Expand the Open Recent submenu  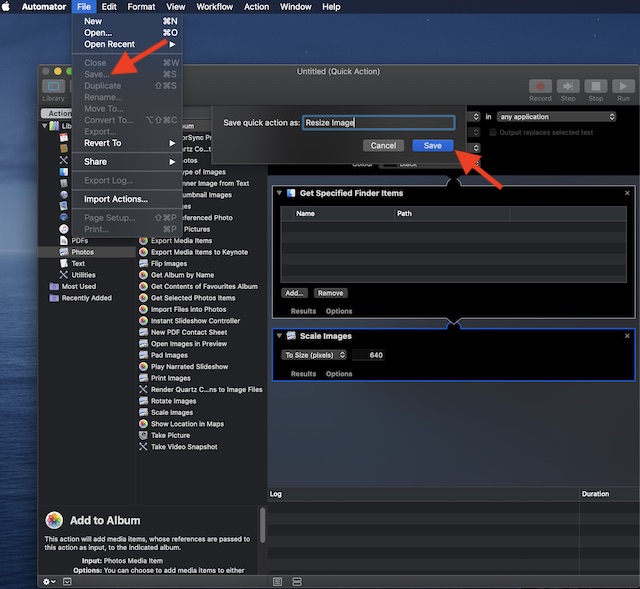(127, 44)
